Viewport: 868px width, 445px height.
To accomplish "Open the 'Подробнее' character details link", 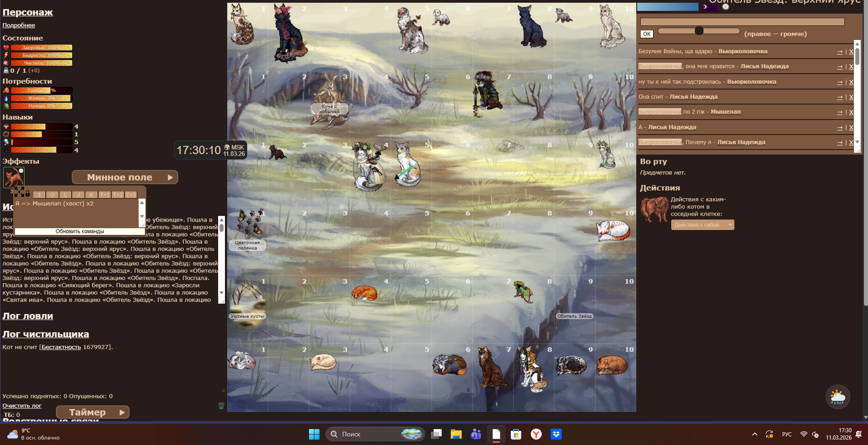I will tap(19, 25).
